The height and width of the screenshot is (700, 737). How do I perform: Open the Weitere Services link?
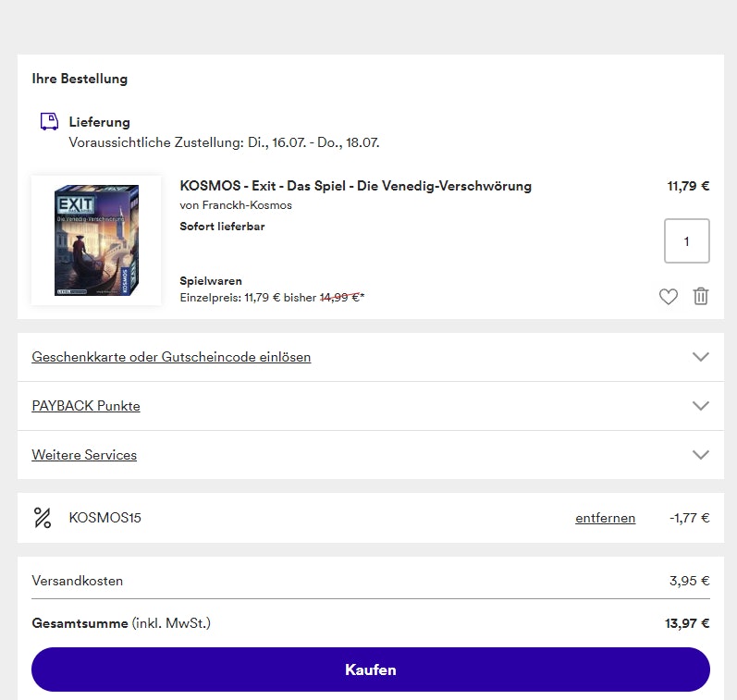coord(84,455)
